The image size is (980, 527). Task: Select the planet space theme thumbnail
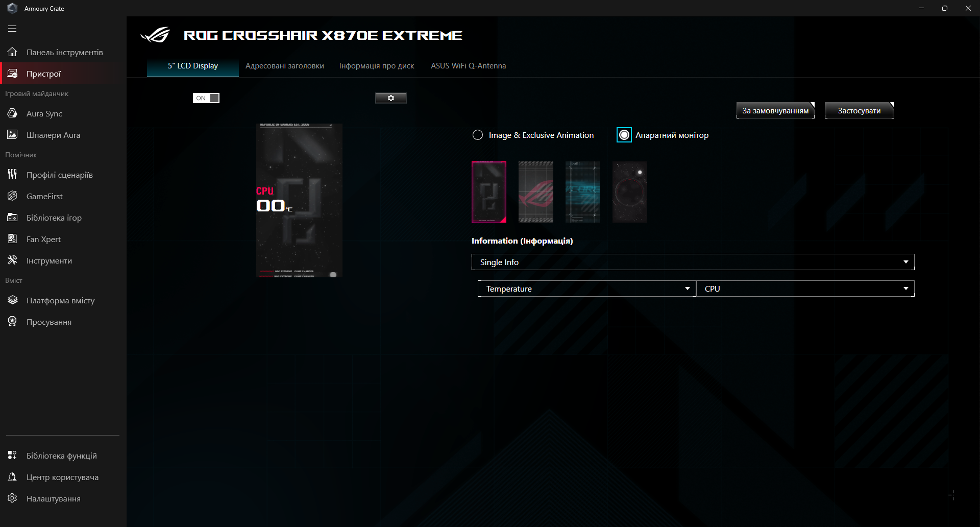point(630,192)
